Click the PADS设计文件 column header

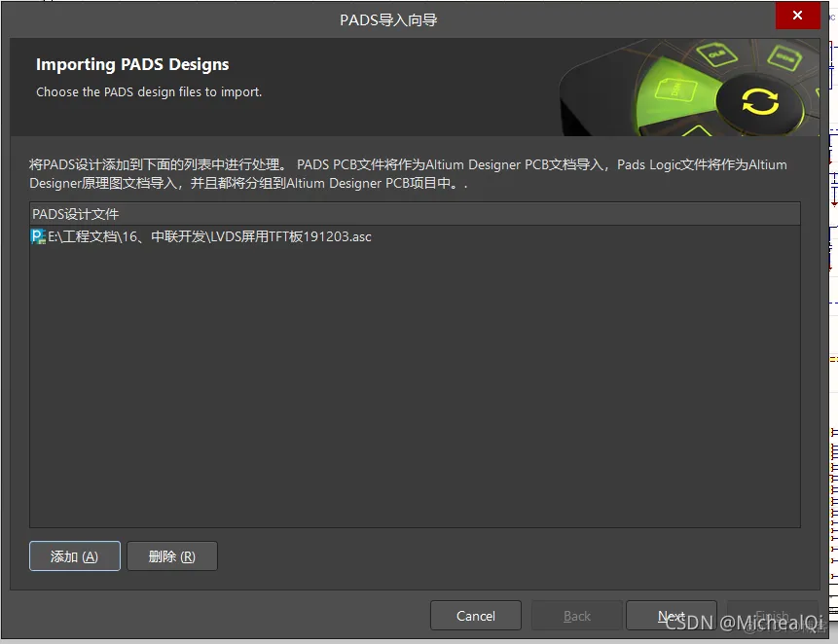76,214
